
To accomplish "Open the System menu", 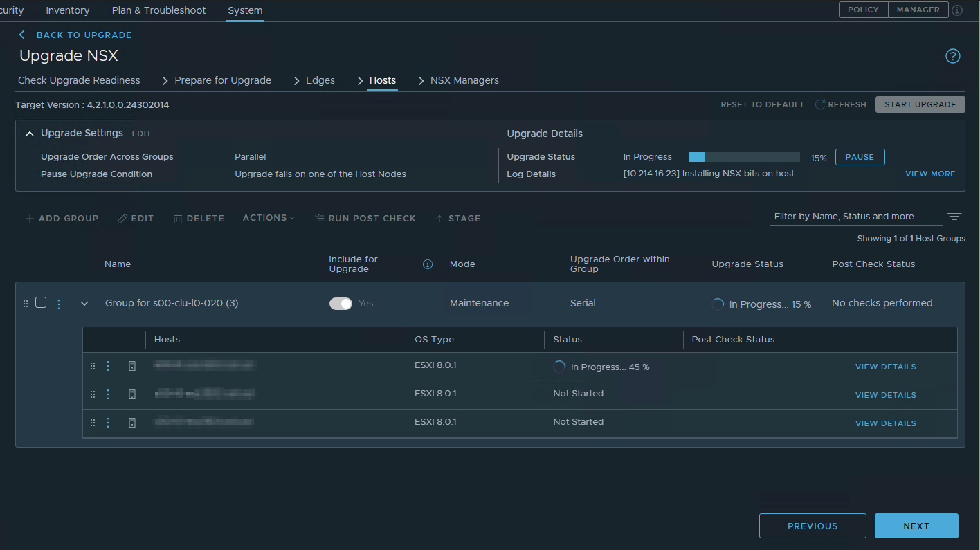I will [x=245, y=10].
